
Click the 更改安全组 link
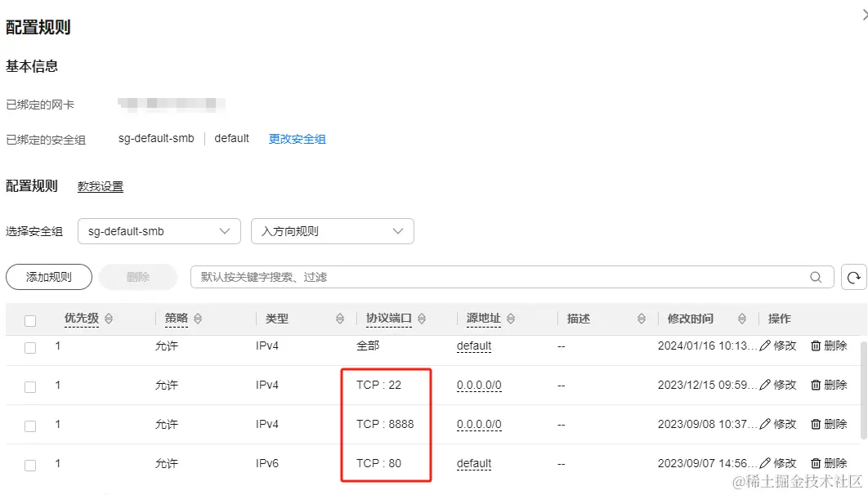coord(298,139)
